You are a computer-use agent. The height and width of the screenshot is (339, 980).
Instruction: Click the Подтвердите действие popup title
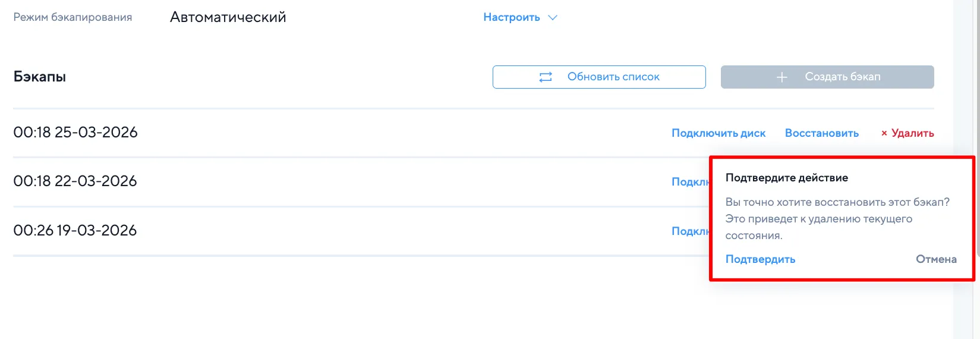[786, 178]
